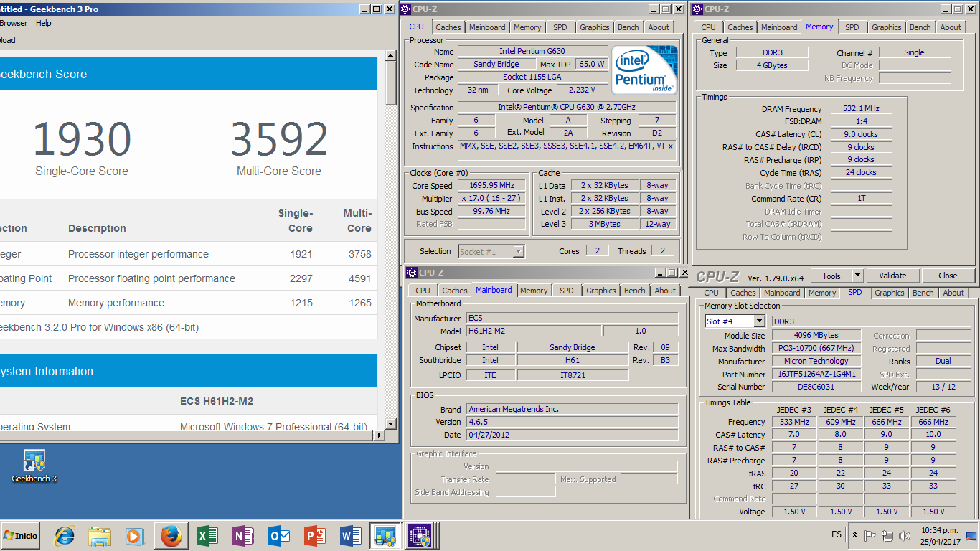The height and width of the screenshot is (551, 980).
Task: Open volume speaker icon in tray
Action: (x=903, y=535)
